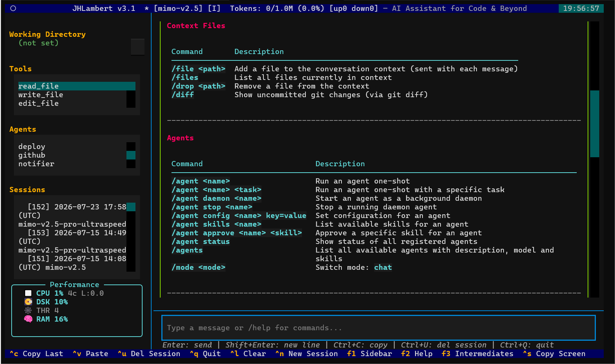The width and height of the screenshot is (615, 364).
Task: Click the /diff command
Action: point(183,95)
